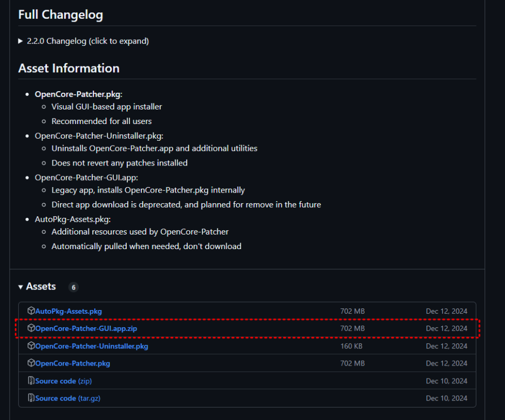Click 'Does not revert any patches installed'

[119, 163]
